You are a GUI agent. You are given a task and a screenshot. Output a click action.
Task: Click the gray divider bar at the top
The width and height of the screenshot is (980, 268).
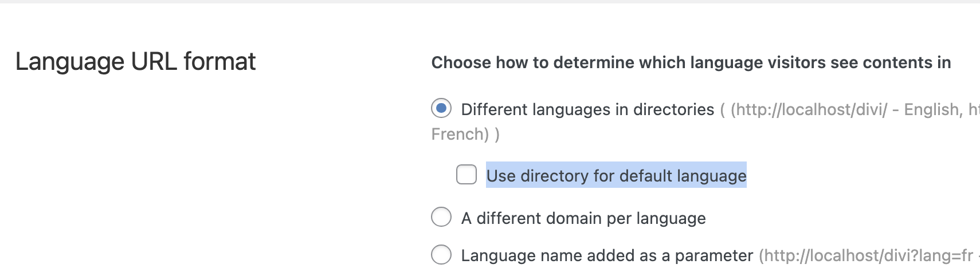point(490,2)
